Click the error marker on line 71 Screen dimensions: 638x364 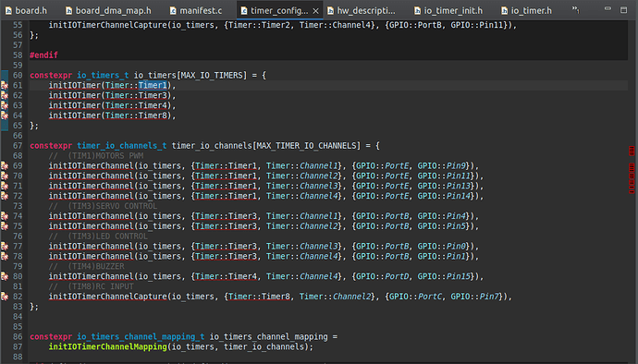click(x=5, y=186)
